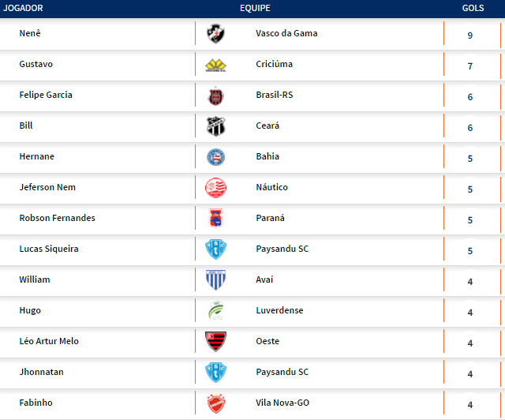
Task: Sort table by JOGADOR column header
Action: click(x=24, y=8)
